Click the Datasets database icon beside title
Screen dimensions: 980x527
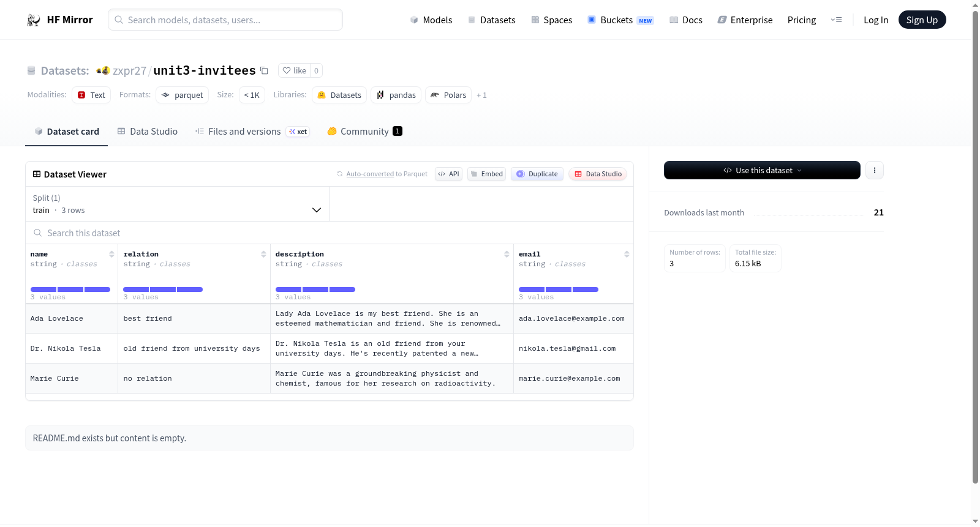[31, 71]
